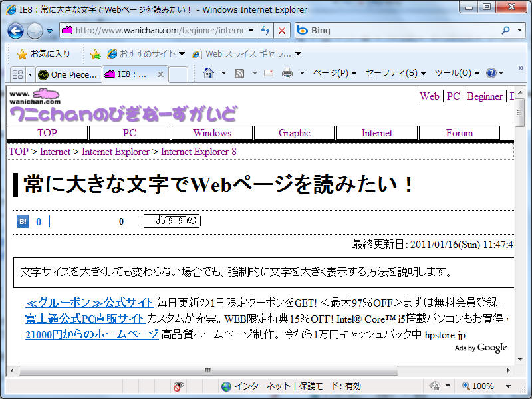Click the Hatena B! bookmark icon
The image size is (532, 399).
[23, 221]
